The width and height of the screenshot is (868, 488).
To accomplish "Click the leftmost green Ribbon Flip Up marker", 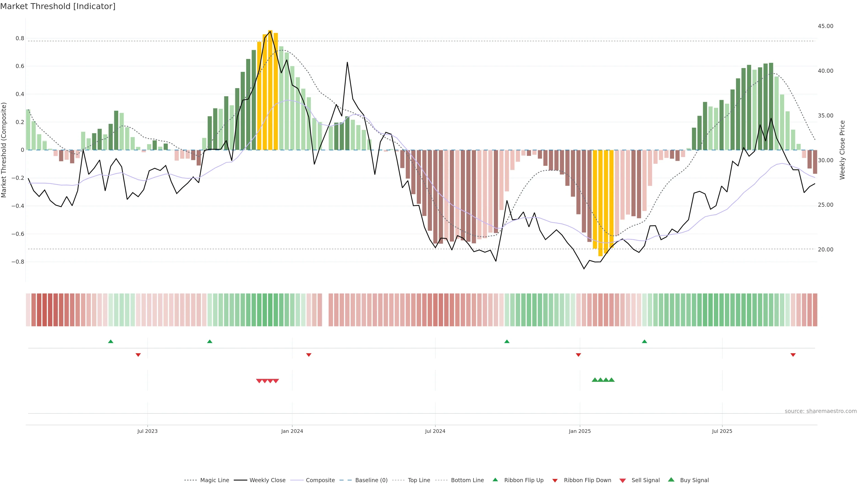I will tap(111, 342).
